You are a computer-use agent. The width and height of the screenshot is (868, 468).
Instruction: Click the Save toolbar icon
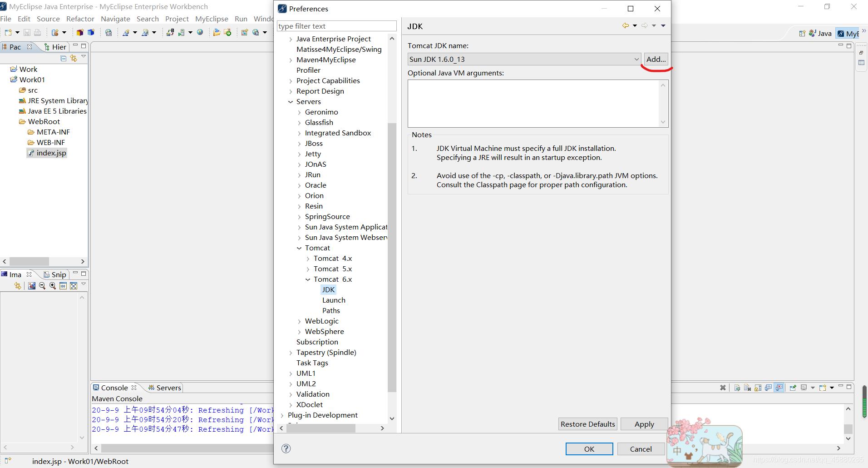pyautogui.click(x=27, y=32)
